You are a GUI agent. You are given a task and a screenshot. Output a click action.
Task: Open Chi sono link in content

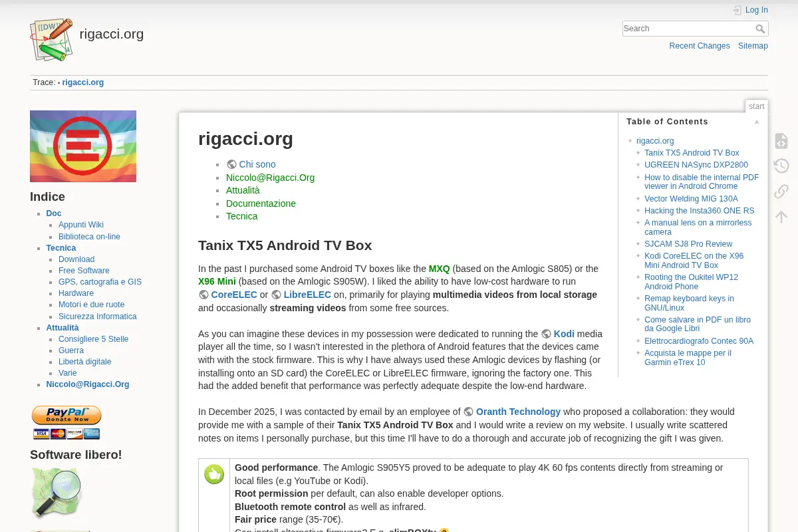[x=257, y=164]
